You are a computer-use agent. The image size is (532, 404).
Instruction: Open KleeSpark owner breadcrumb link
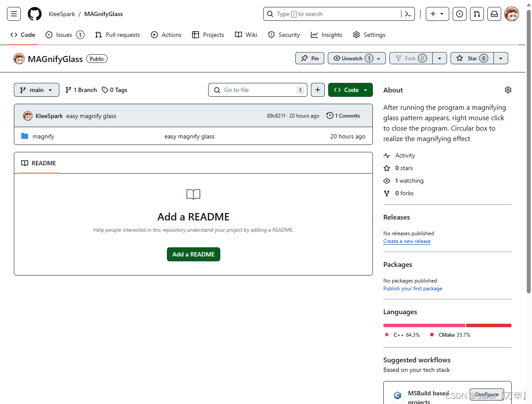coord(62,14)
